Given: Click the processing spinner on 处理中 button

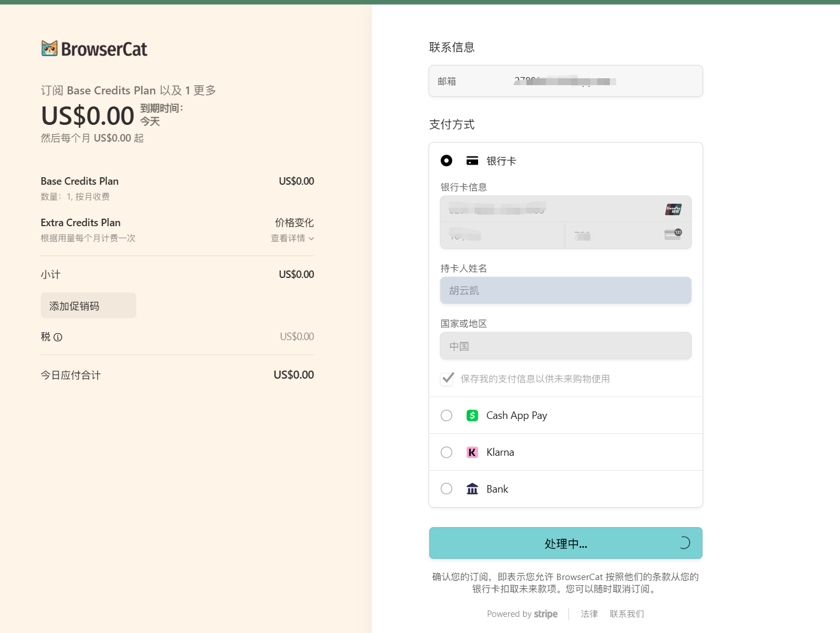Looking at the screenshot, I should [684, 542].
